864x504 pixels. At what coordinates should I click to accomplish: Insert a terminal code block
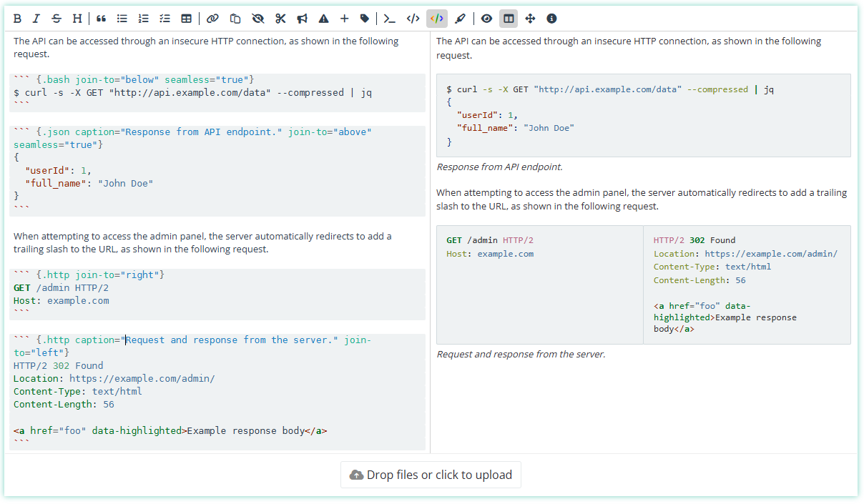390,19
